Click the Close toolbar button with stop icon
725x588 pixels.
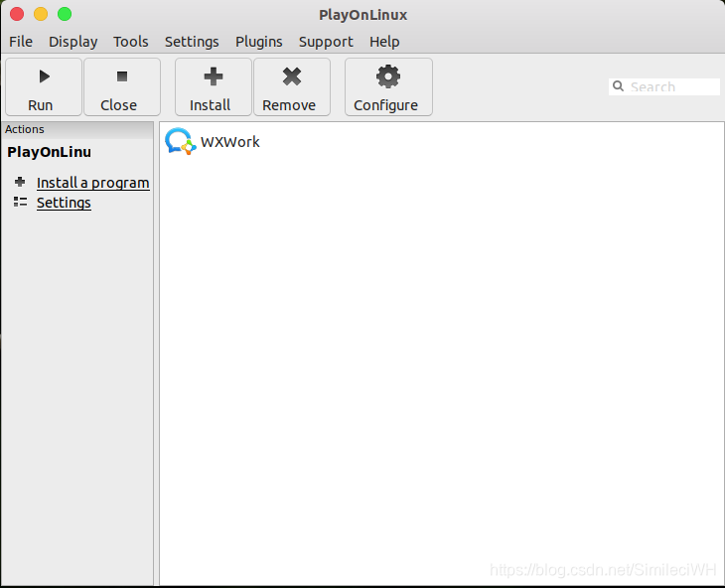coord(122,86)
